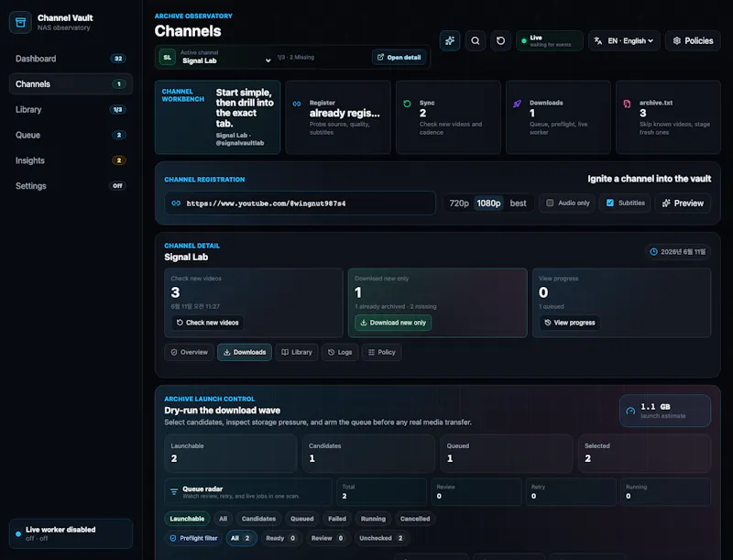Click the Policies button

693,40
